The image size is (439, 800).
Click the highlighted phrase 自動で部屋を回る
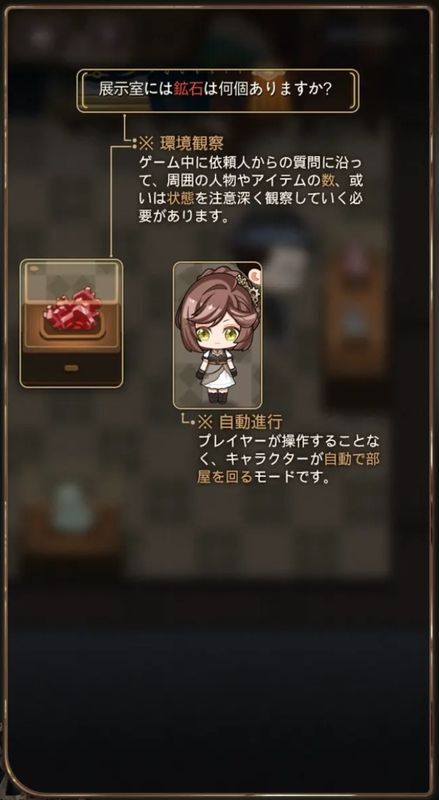288,468
